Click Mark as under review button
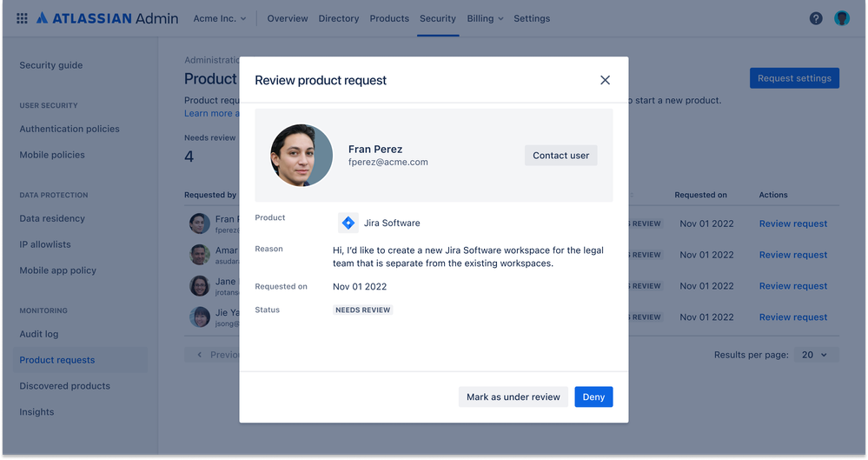 tap(514, 397)
